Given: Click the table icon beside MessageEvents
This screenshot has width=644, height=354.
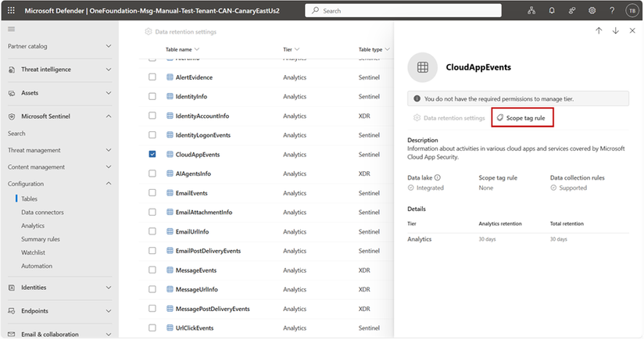Looking at the screenshot, I should click(170, 270).
